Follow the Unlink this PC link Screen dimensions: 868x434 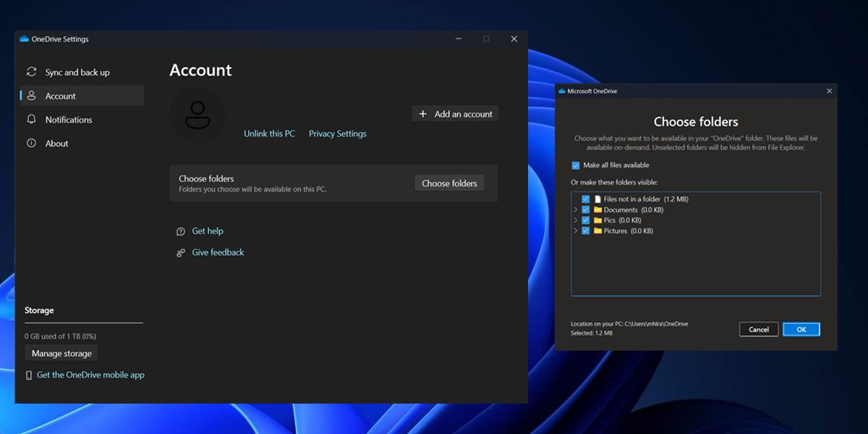coord(269,134)
